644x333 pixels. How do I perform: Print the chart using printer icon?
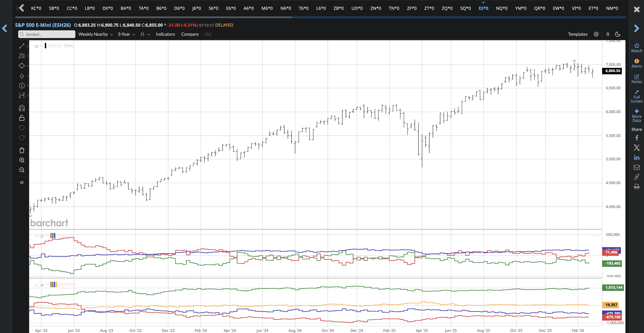click(636, 187)
